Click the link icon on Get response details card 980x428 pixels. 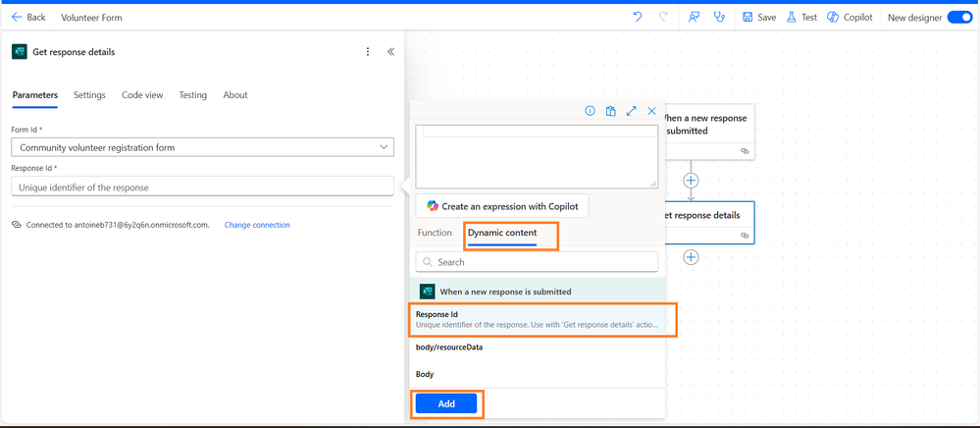pos(745,236)
